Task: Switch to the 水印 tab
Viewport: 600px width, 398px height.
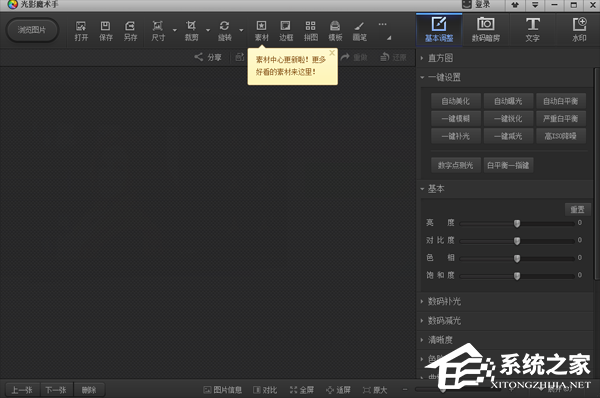Action: click(x=579, y=30)
